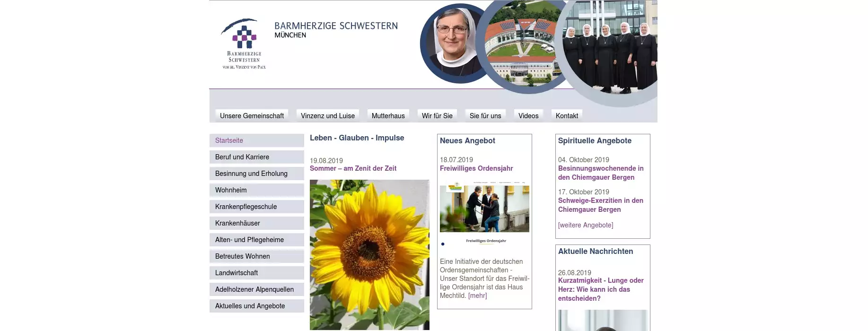Open the Kurzatmigkeit news article
868x331 pixels.
pyautogui.click(x=600, y=289)
